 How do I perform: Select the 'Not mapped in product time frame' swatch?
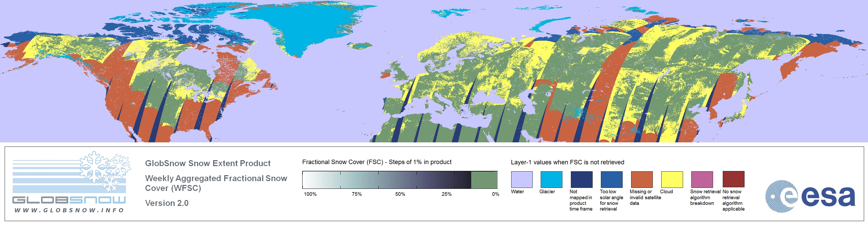pyautogui.click(x=582, y=179)
